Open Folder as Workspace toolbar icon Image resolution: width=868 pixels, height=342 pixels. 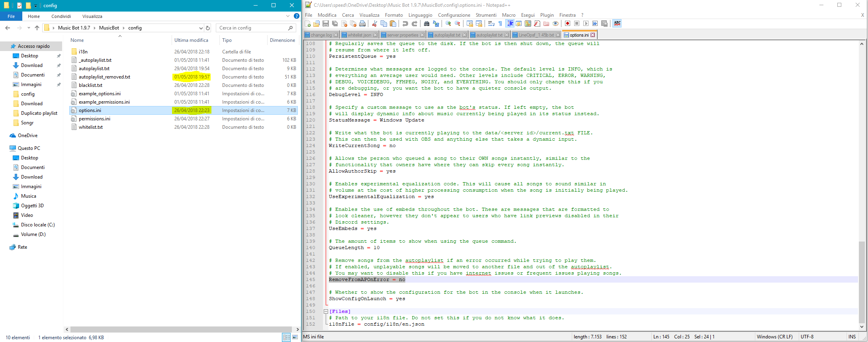point(546,24)
